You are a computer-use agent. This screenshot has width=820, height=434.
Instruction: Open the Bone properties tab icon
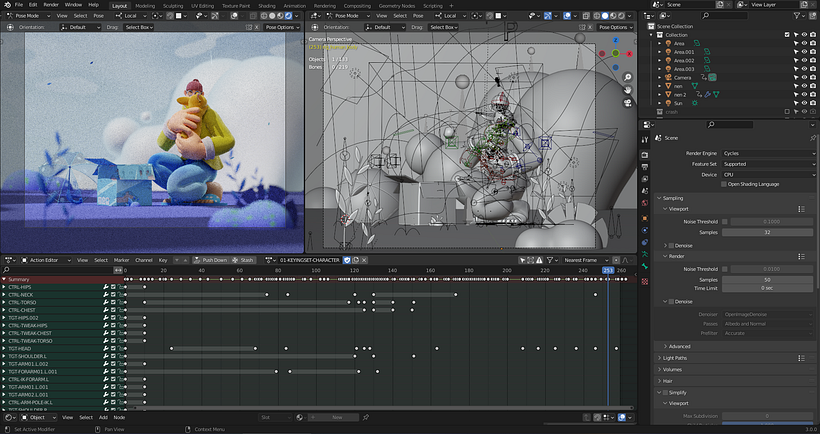click(644, 267)
